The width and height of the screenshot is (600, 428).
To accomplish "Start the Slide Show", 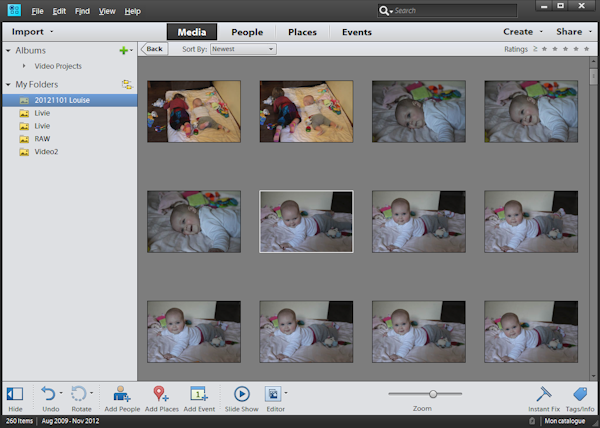I will click(x=241, y=394).
